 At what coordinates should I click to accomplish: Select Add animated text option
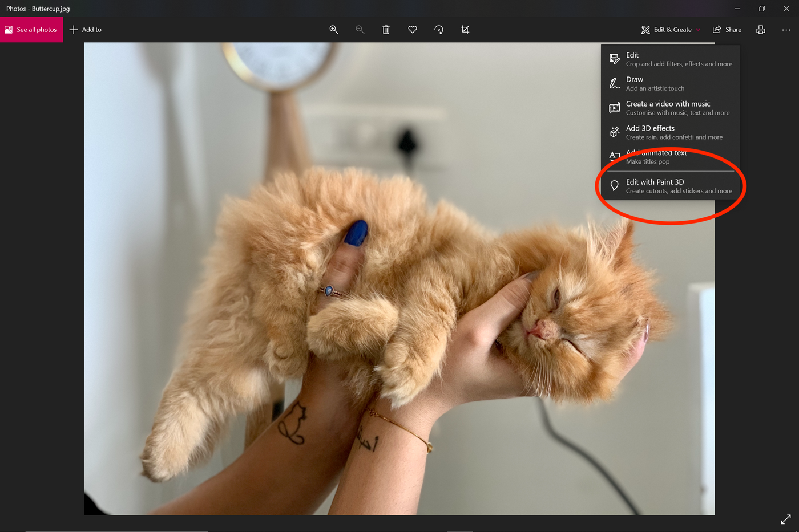point(670,157)
